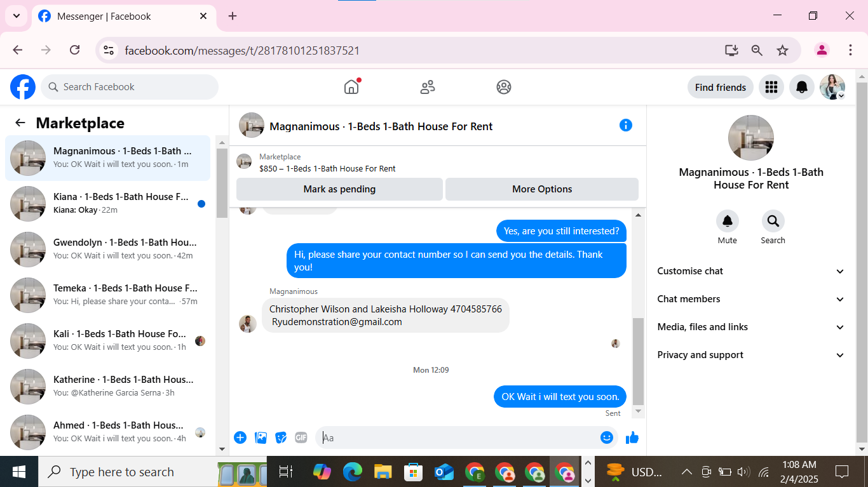Viewport: 868px width, 487px height.
Task: Open the emoji picker in message box
Action: pos(607,437)
